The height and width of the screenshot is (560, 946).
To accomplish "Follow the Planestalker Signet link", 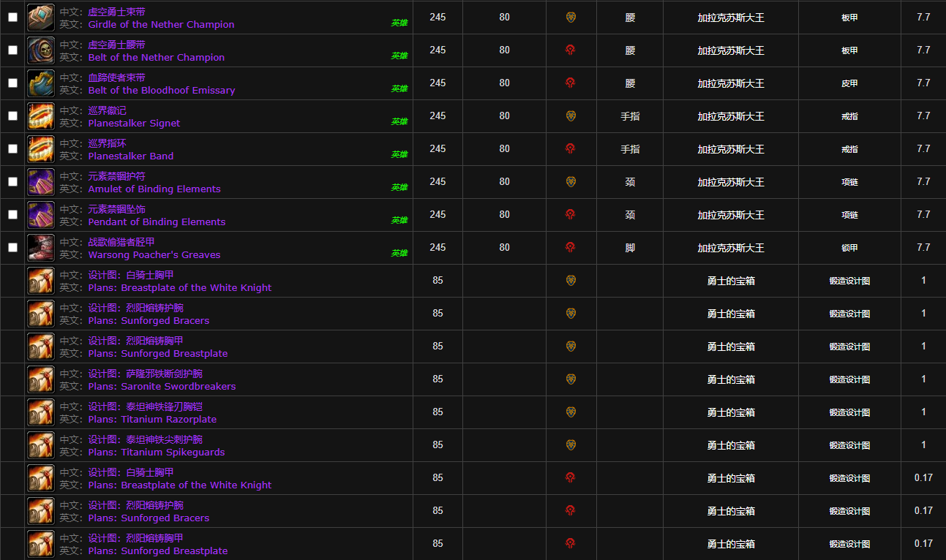I will 134,124.
